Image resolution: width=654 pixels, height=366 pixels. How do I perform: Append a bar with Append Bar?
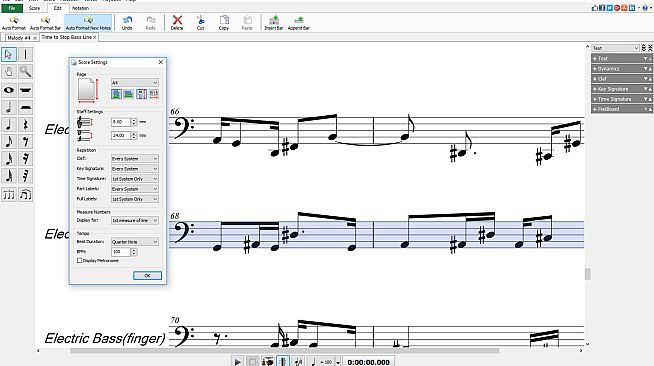pyautogui.click(x=299, y=23)
